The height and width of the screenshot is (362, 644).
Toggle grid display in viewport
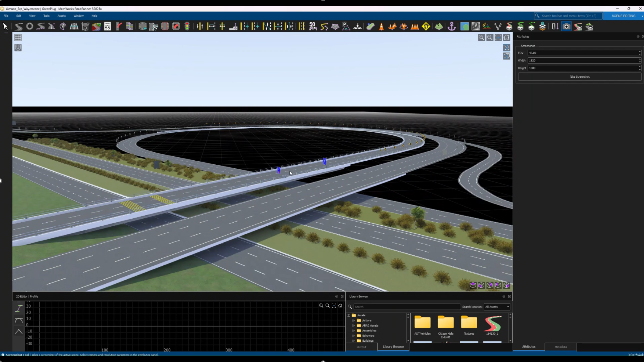(x=18, y=38)
